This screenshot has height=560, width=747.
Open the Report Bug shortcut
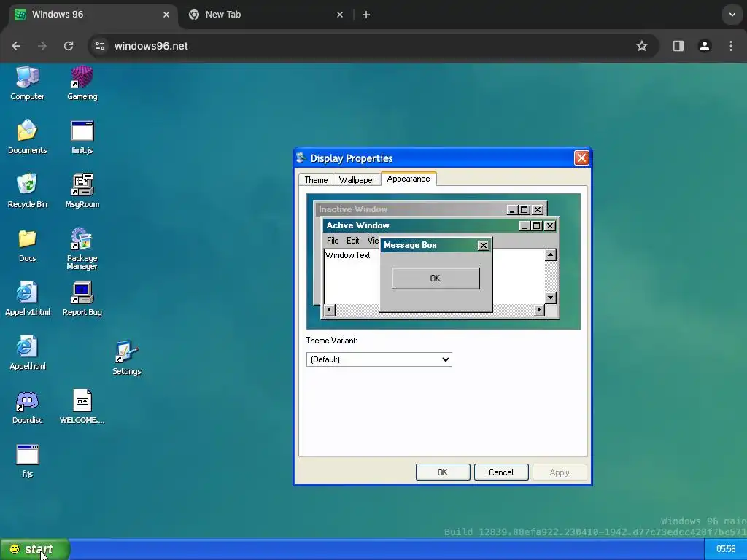pos(82,299)
